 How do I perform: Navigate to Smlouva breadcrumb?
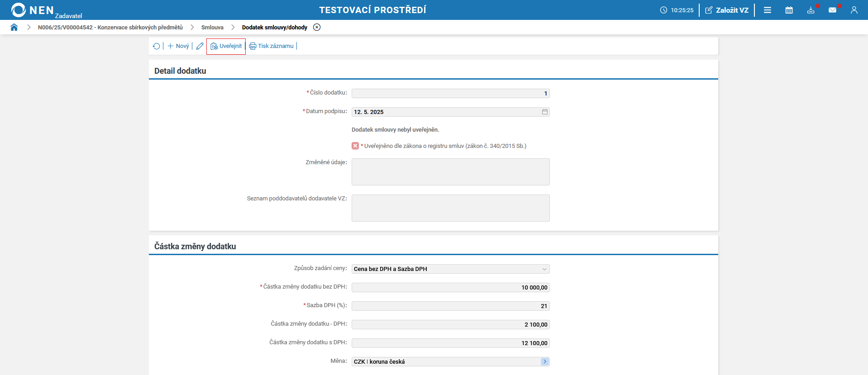pos(212,28)
